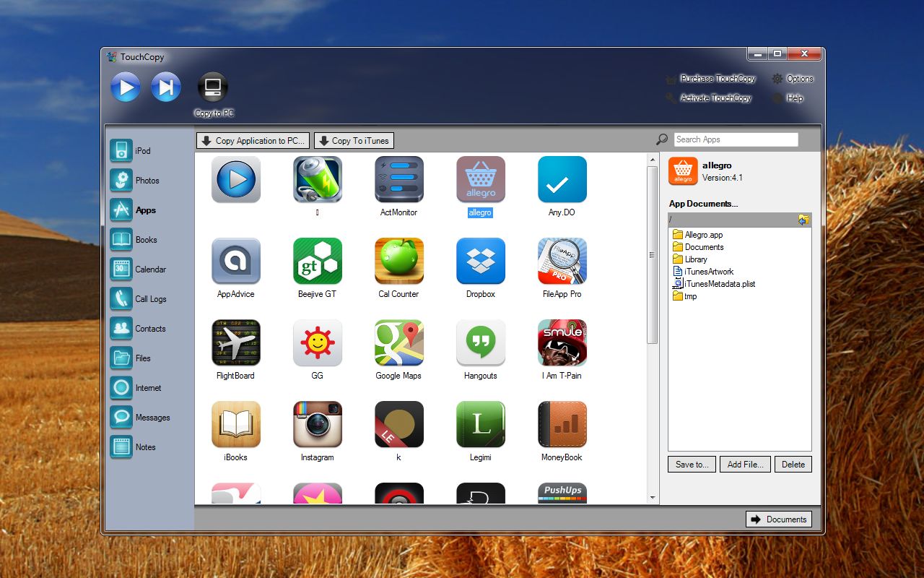The width and height of the screenshot is (924, 578).
Task: Click the Add File... button
Action: pyautogui.click(x=746, y=465)
